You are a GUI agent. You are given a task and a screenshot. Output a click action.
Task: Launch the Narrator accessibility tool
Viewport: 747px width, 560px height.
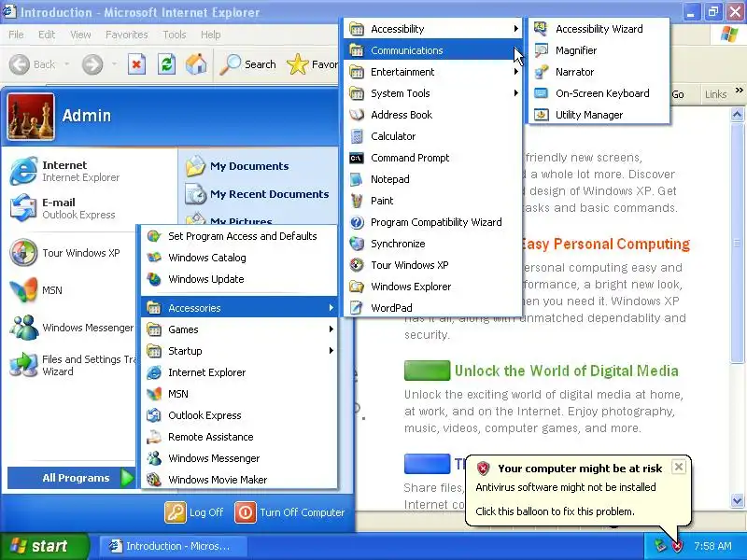pos(599,72)
